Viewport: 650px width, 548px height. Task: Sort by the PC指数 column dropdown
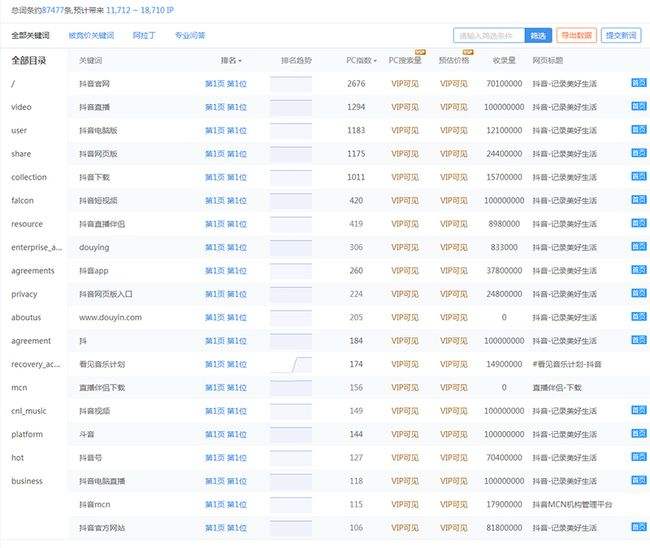361,61
